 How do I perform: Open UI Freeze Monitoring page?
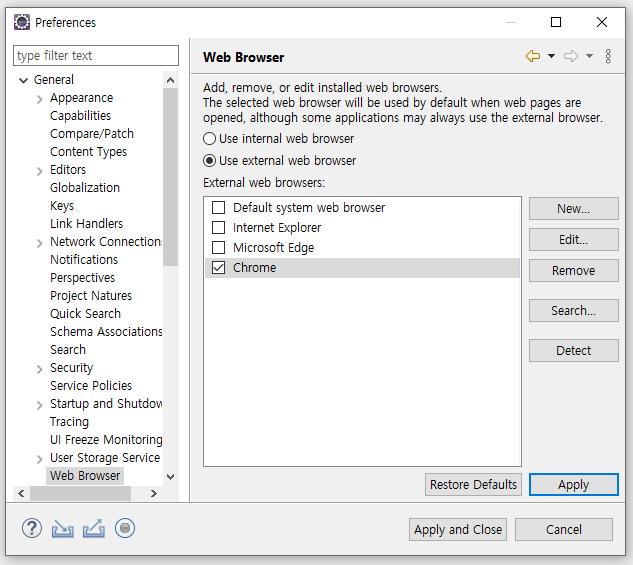click(x=106, y=439)
